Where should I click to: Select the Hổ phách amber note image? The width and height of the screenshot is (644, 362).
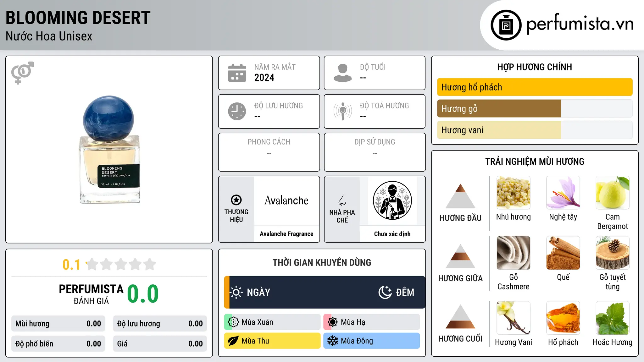click(563, 318)
